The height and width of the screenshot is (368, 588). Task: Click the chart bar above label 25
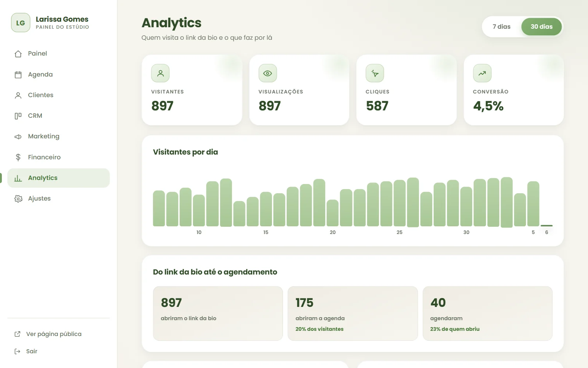point(399,203)
